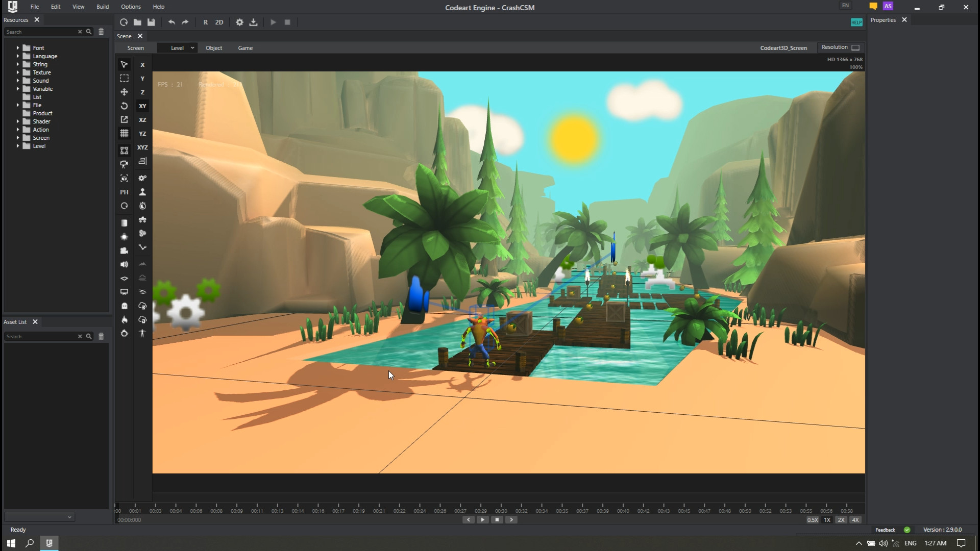Redo the last action
Screen dimensions: 980x551
click(x=185, y=22)
